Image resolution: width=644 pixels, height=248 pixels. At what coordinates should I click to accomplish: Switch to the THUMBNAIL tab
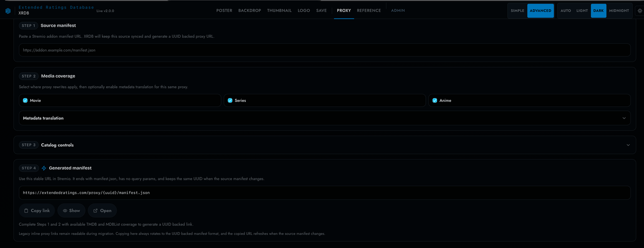(279, 11)
